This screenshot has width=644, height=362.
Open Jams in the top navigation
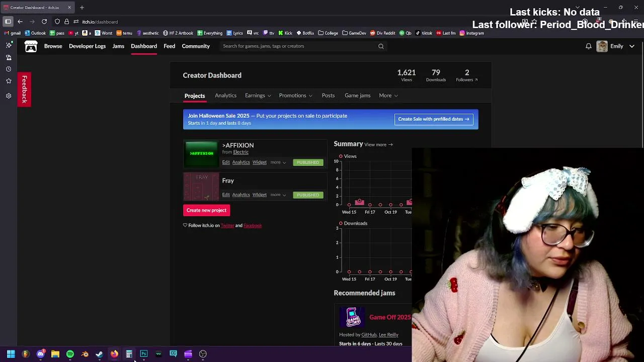pos(118,46)
